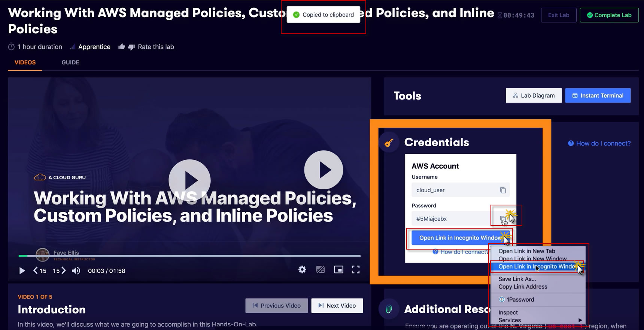Screen dimensions: 644x330
Task: Choose Copy Link Address from the context menu
Action: [523, 287]
